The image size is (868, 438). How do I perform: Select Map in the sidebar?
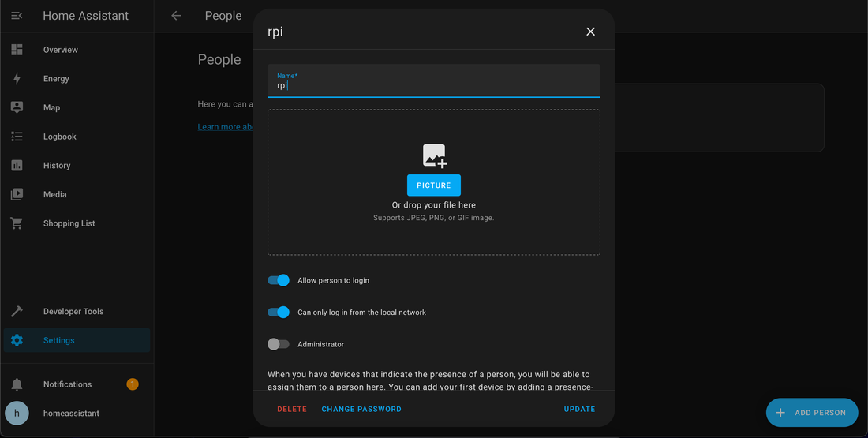tap(51, 108)
